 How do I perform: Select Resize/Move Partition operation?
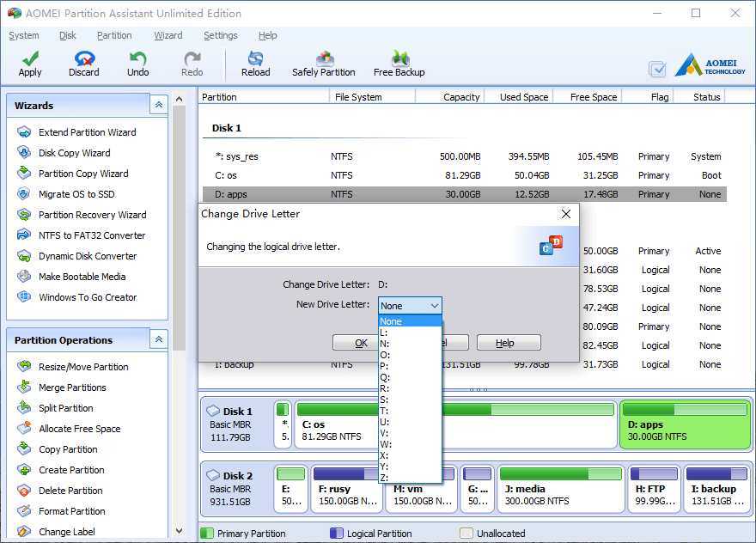point(83,367)
